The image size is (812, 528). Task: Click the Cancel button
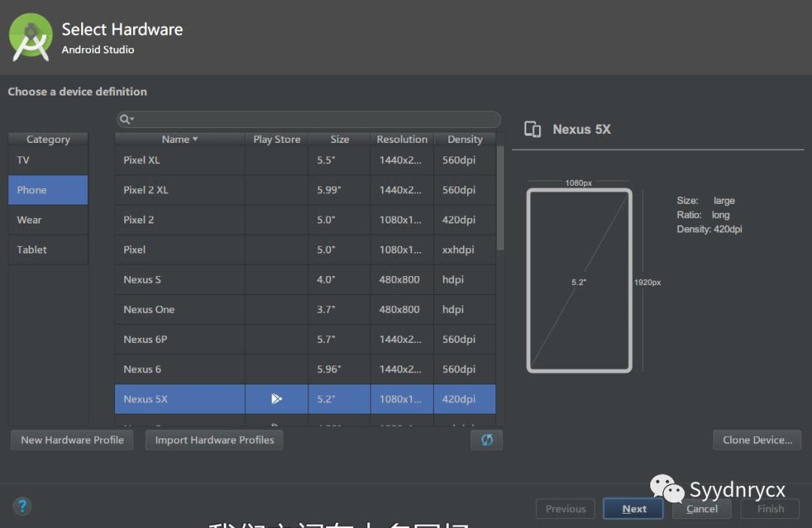click(x=701, y=509)
